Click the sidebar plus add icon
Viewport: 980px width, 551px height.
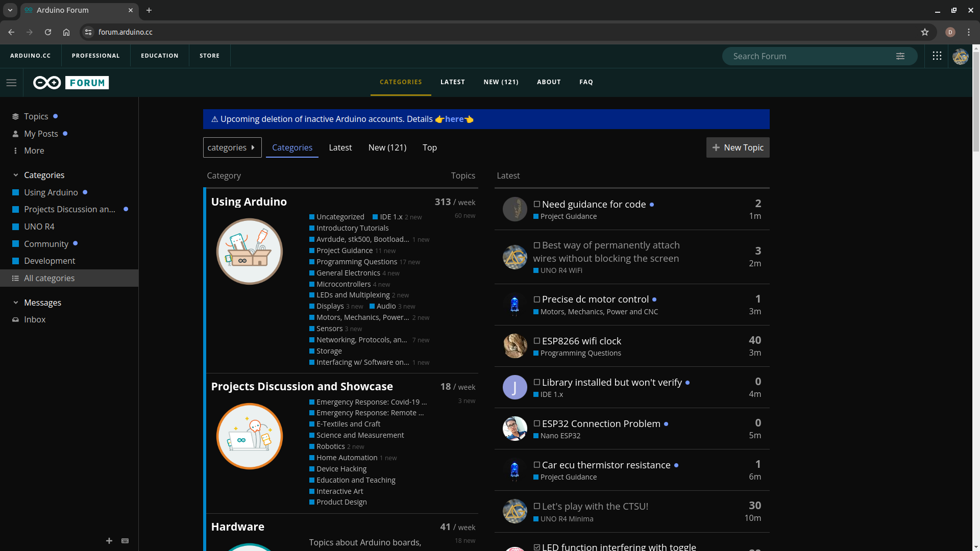coord(109,541)
